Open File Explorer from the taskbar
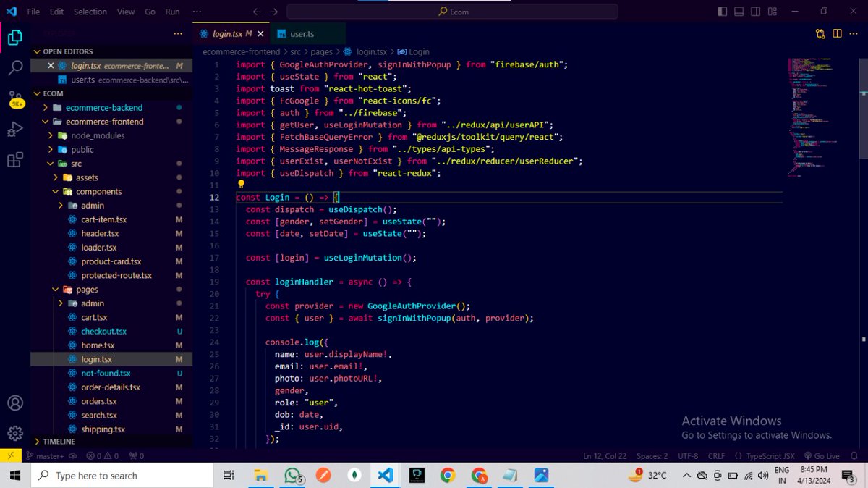 (x=262, y=476)
